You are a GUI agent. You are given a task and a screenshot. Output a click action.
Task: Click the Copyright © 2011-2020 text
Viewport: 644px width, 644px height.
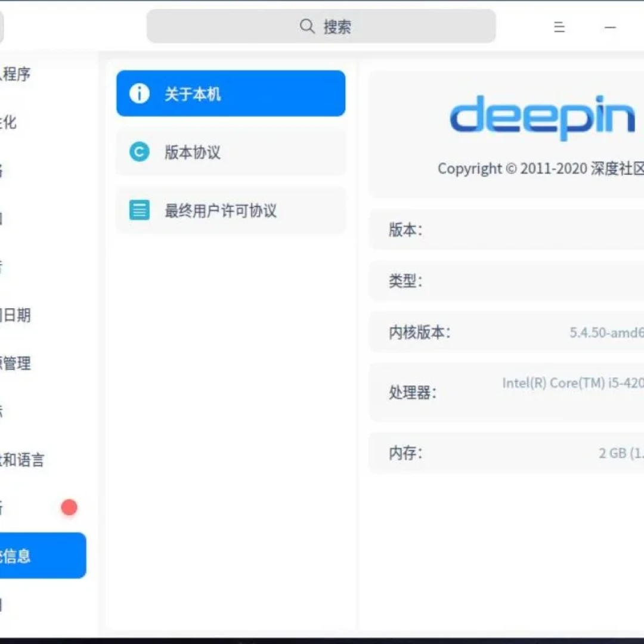[x=540, y=168]
